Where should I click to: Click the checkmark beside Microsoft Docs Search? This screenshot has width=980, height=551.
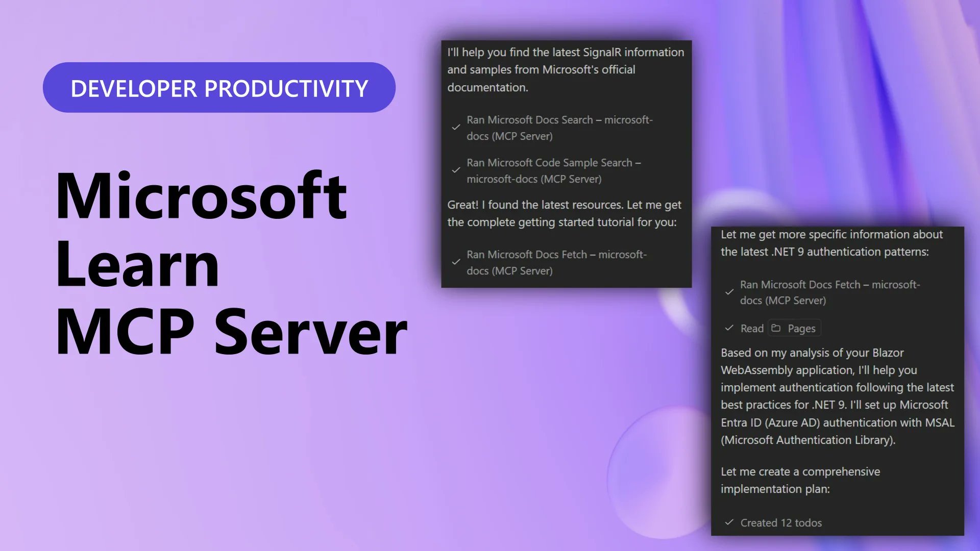tap(456, 128)
